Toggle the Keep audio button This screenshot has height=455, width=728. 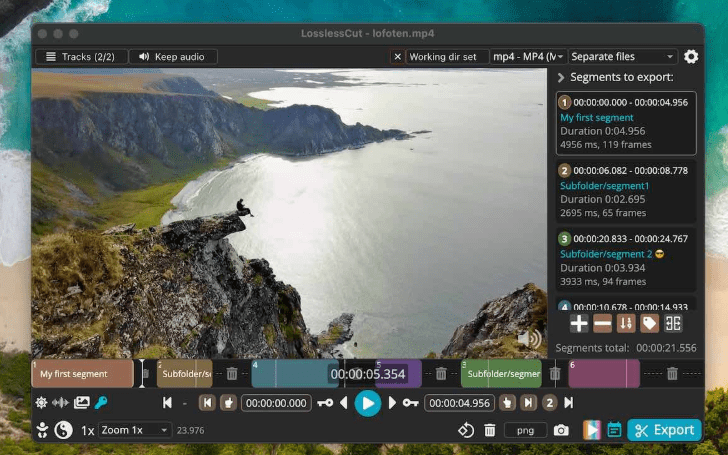172,57
